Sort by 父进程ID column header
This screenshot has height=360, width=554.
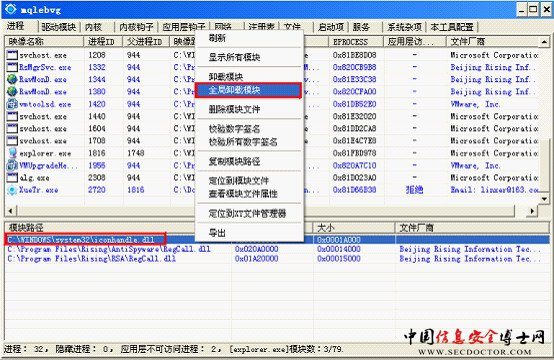pos(146,41)
